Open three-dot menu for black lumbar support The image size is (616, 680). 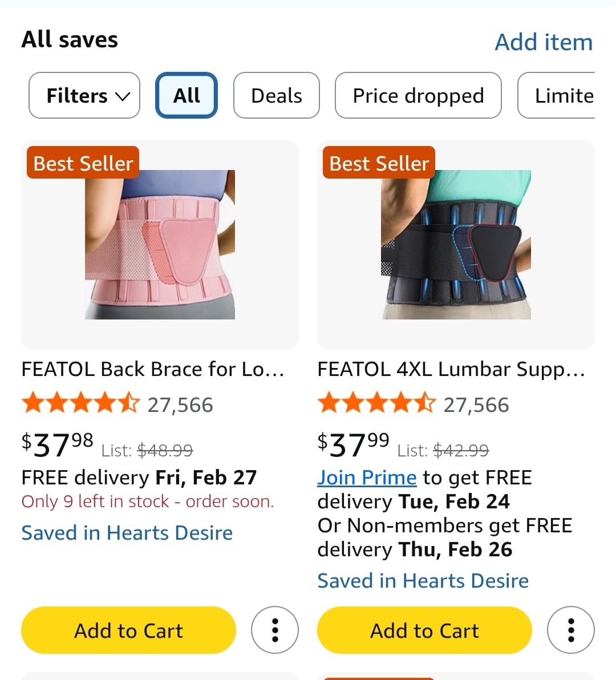[570, 630]
